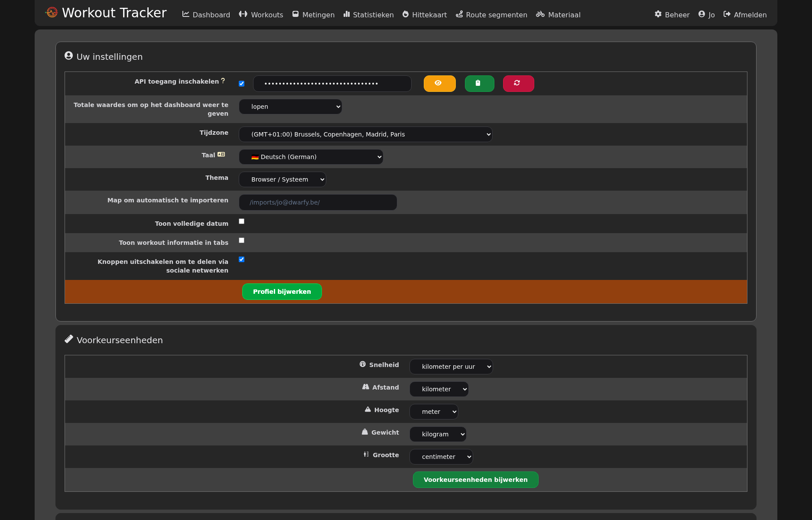The image size is (812, 520).
Task: Expand the Taal language dropdown
Action: pos(311,157)
